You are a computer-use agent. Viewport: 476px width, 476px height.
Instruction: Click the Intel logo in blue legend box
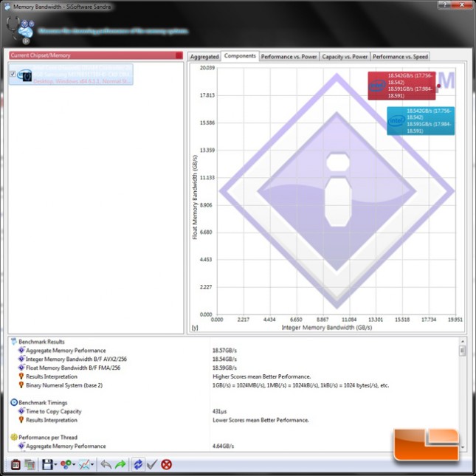396,120
